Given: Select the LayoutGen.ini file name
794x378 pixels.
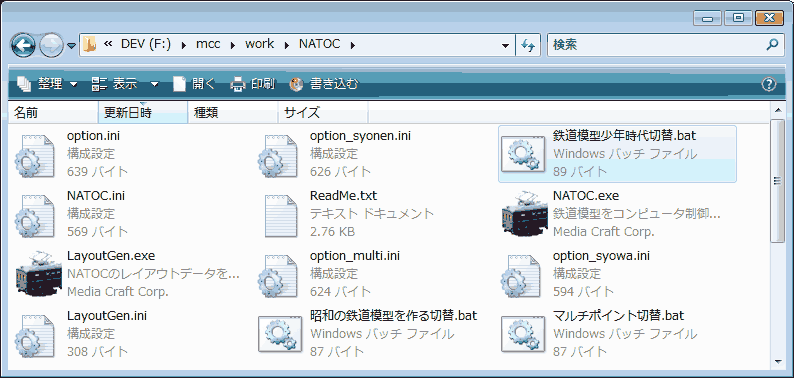Looking at the screenshot, I should point(107,315).
